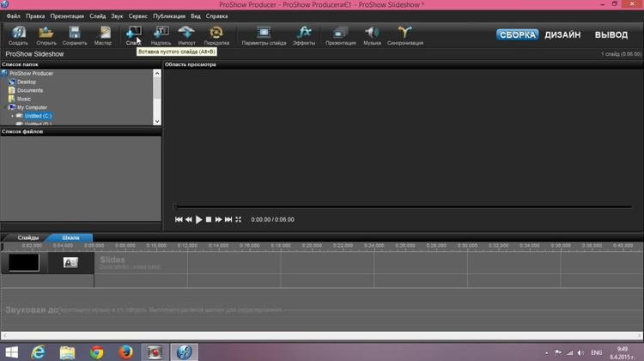Open the Слайд menu
The image size is (644, 361).
[x=98, y=16]
